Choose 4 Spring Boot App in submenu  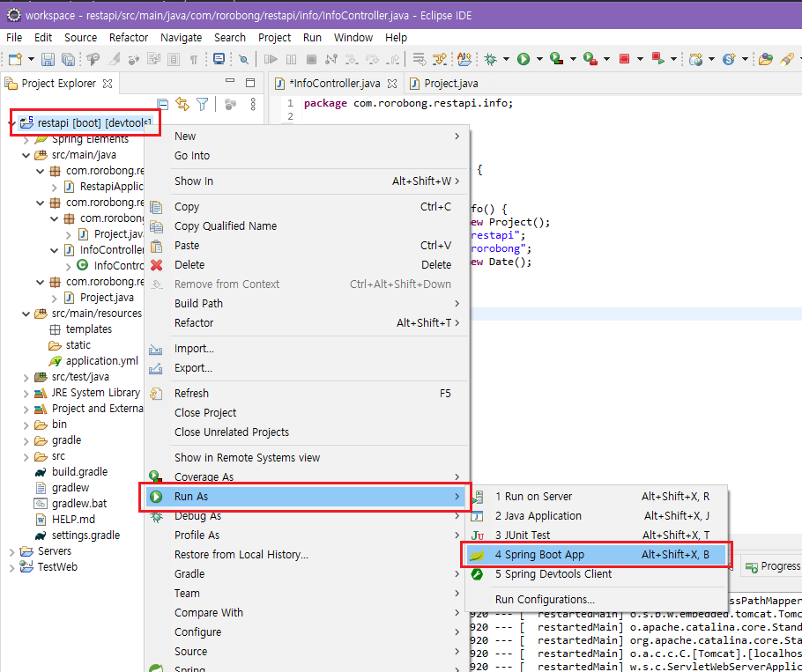596,555
